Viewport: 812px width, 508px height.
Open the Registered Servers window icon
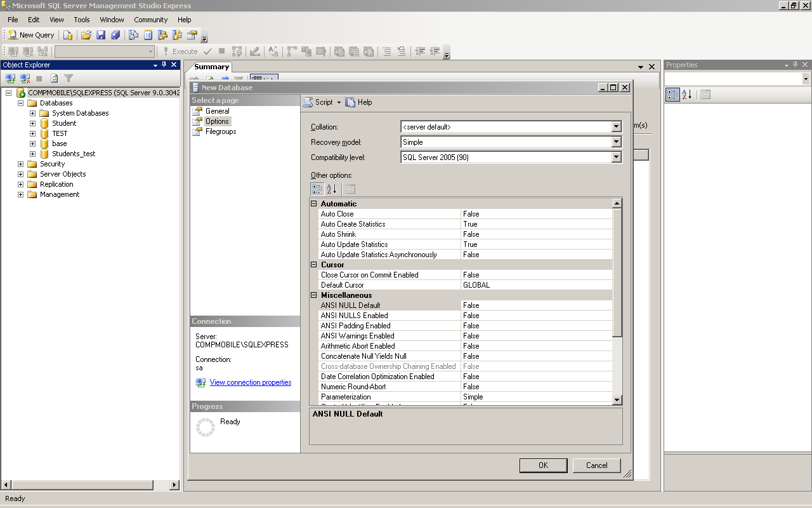point(133,35)
